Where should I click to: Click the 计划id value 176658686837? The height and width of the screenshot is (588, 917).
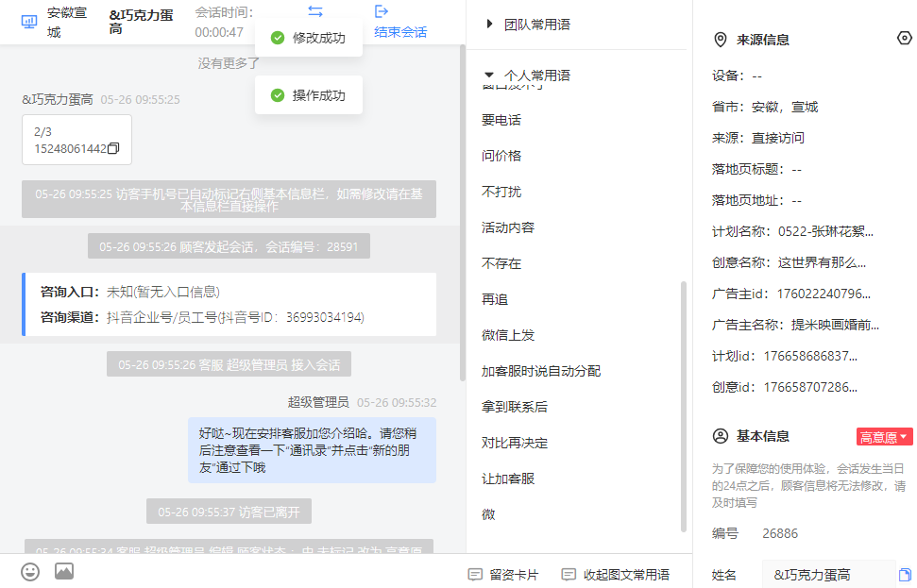810,356
